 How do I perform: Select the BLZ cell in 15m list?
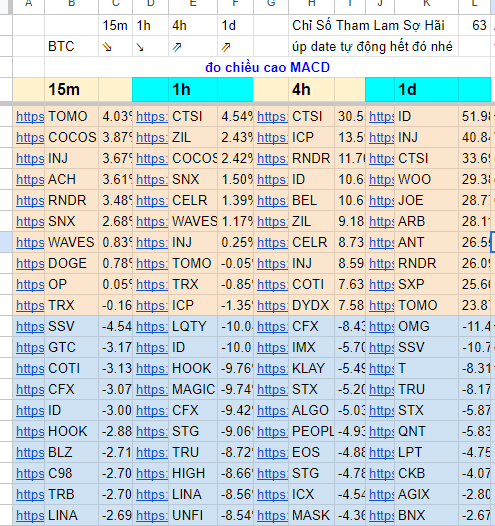[71, 453]
